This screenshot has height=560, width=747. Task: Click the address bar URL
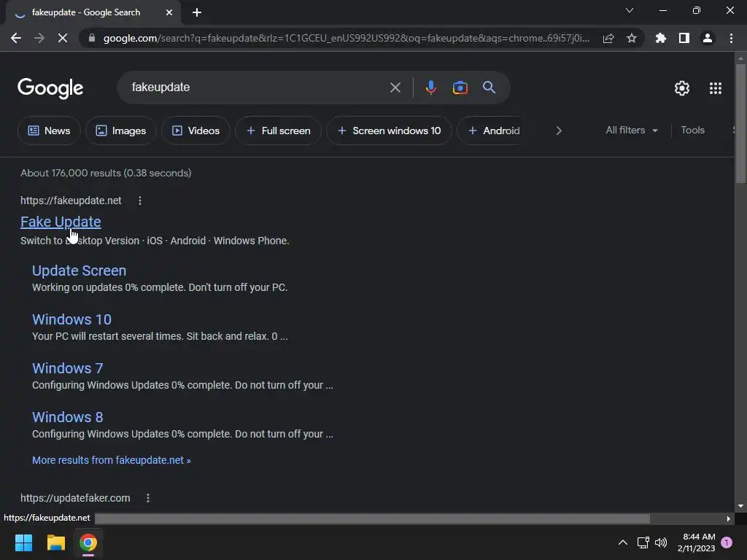pos(347,38)
